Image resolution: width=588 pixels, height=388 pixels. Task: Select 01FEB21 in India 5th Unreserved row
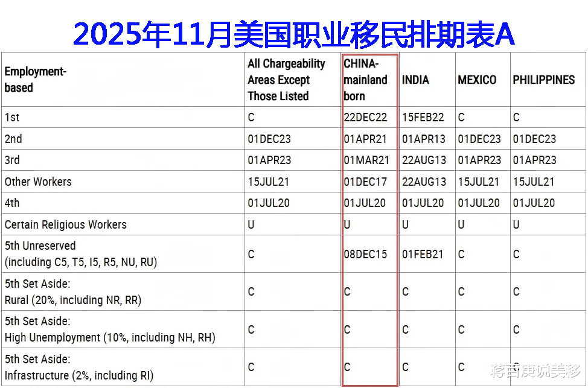point(423,254)
